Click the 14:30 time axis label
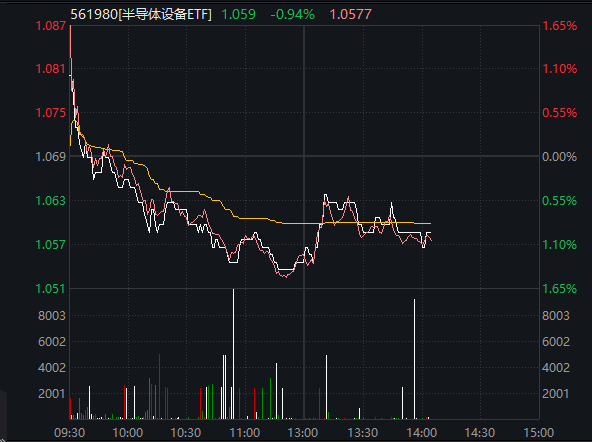Viewport: 592px width, 442px height. [x=479, y=433]
